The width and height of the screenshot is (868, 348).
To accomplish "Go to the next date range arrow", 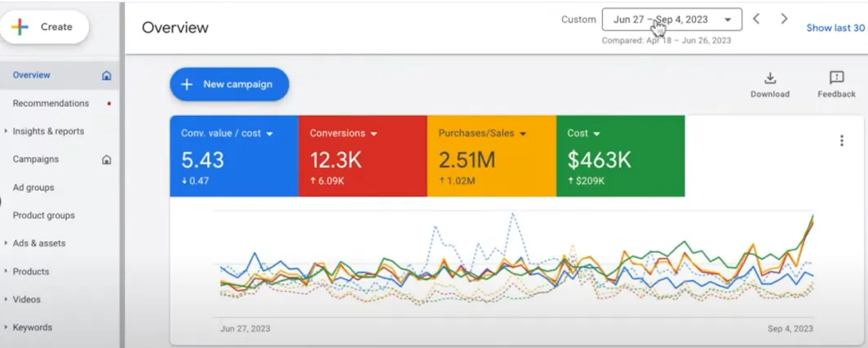I will [784, 19].
